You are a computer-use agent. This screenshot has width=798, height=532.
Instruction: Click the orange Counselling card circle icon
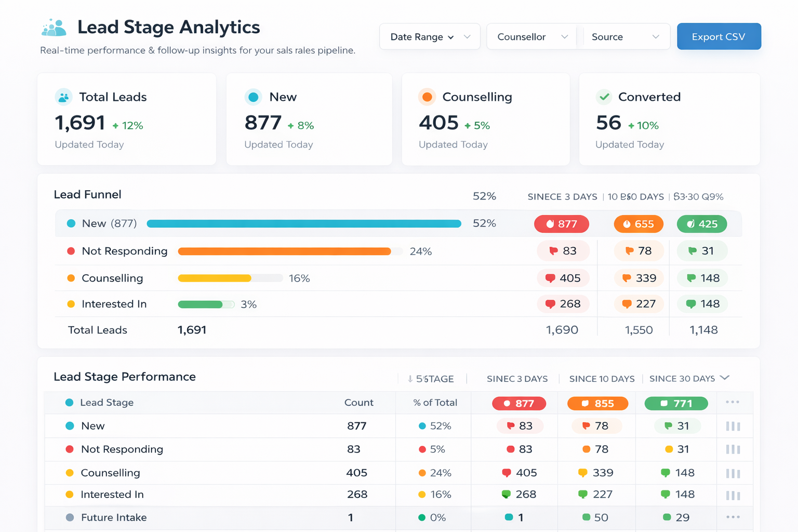(427, 97)
